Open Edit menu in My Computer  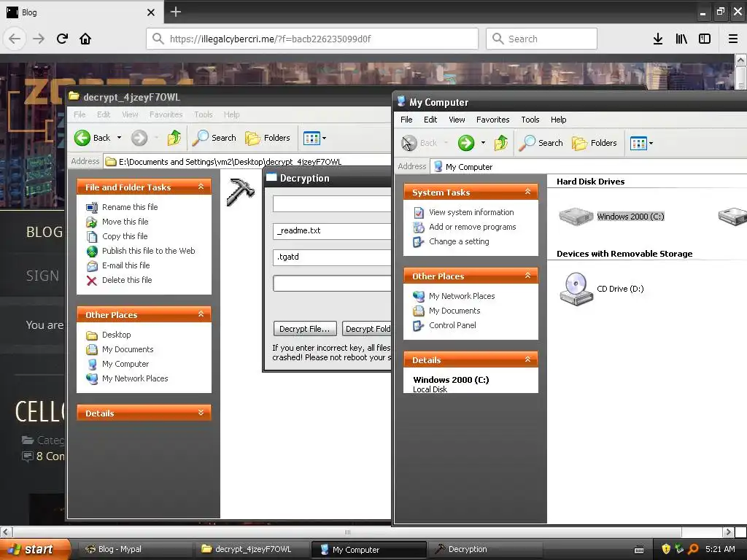[430, 120]
